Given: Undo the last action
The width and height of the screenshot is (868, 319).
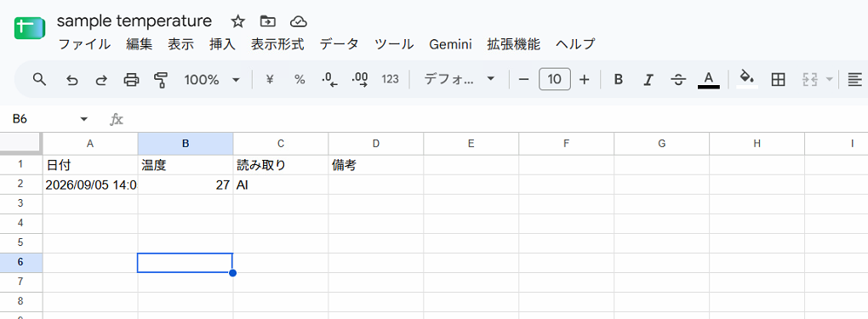Looking at the screenshot, I should tap(71, 80).
